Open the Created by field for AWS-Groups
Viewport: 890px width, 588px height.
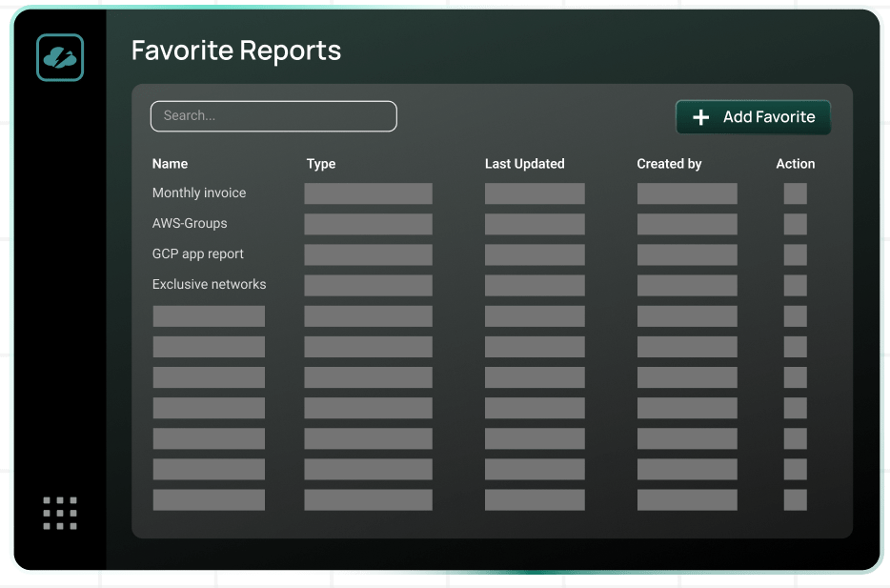pyautogui.click(x=686, y=223)
